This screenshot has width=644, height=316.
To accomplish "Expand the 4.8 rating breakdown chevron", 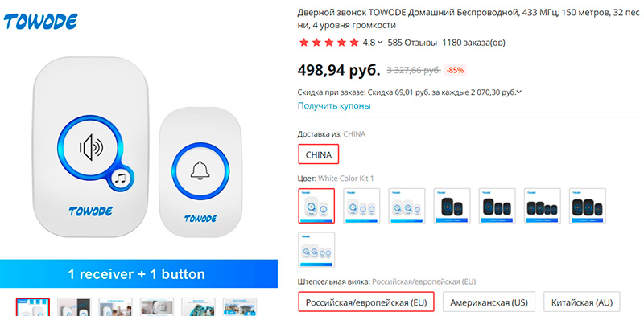I will click(380, 42).
